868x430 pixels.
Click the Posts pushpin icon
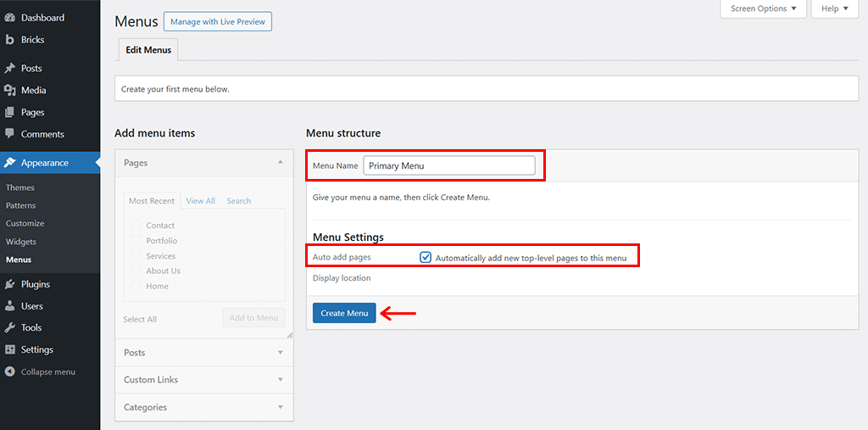point(9,68)
